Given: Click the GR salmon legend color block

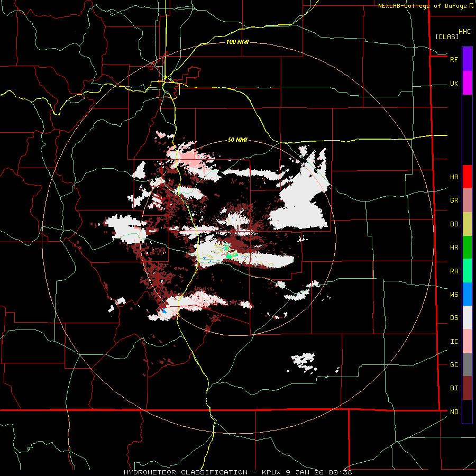Looking at the screenshot, I should click(467, 200).
